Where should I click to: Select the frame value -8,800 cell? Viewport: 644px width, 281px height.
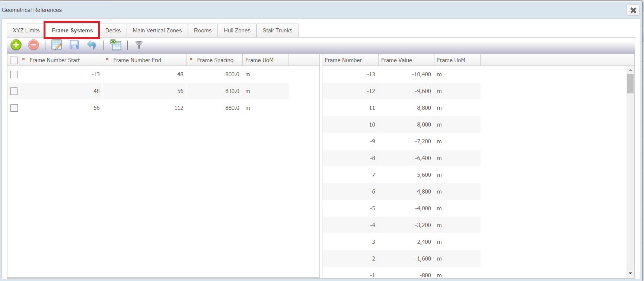pos(406,108)
